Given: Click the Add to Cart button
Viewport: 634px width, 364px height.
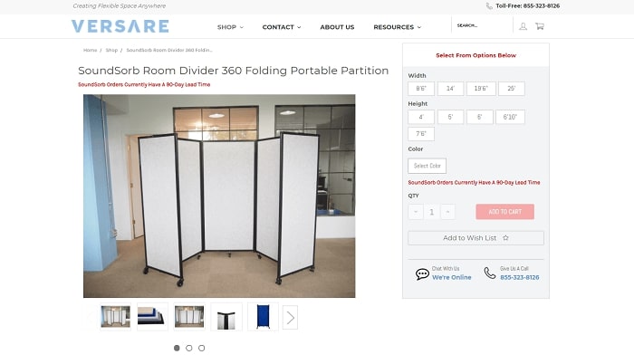Looking at the screenshot, I should (504, 212).
